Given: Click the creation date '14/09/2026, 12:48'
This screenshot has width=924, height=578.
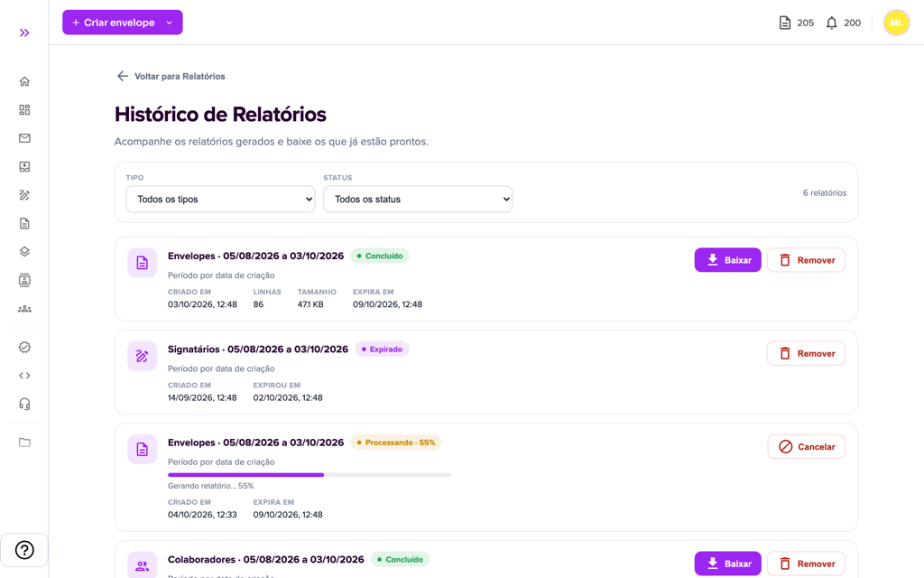Looking at the screenshot, I should point(202,397).
